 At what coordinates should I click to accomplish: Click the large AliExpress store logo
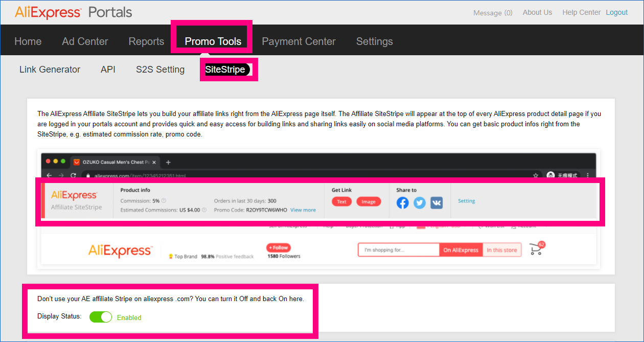[120, 250]
